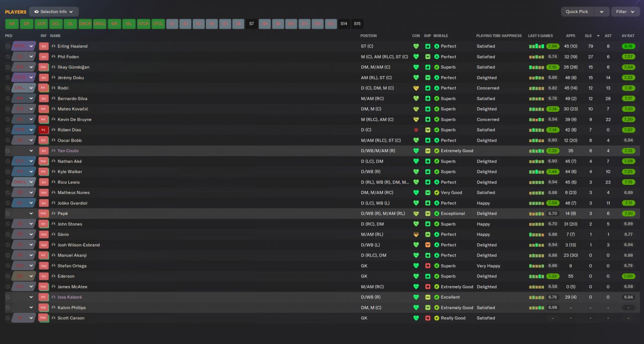Viewport: 644px width, 344px height.
Task: Toggle the pick checkbox for Yan Couto
Action: 8,151
